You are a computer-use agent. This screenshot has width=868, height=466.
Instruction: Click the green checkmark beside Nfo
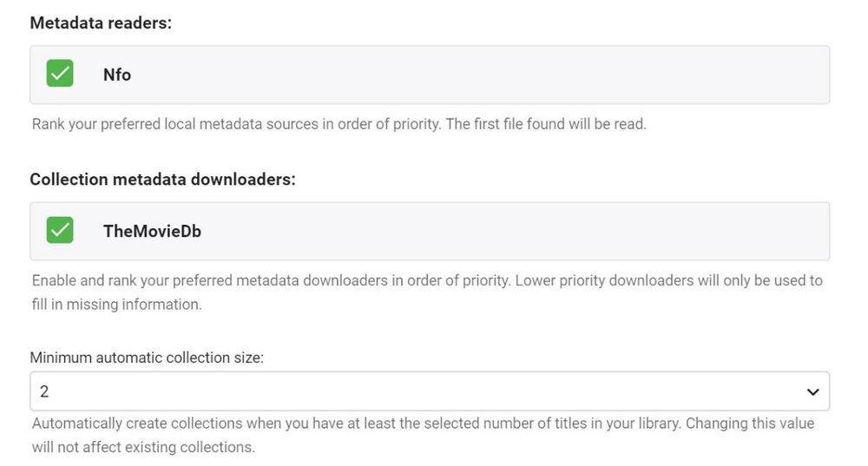60,74
